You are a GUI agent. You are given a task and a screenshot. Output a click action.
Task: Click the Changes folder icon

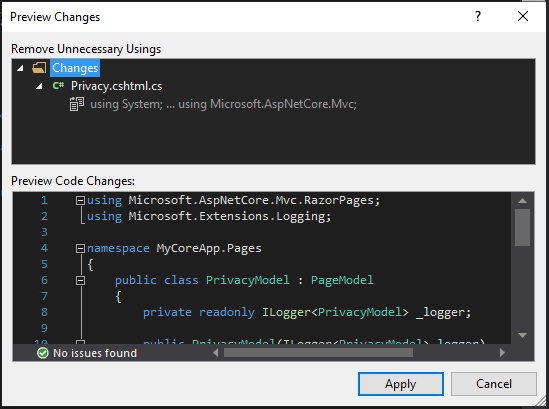pyautogui.click(x=39, y=68)
